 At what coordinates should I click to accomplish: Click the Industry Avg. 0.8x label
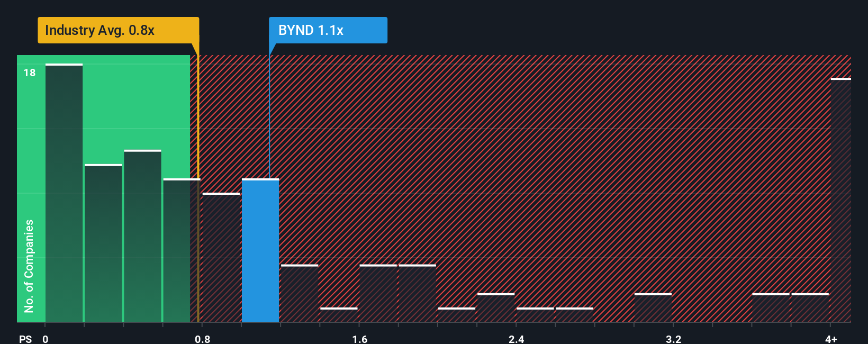pyautogui.click(x=118, y=30)
